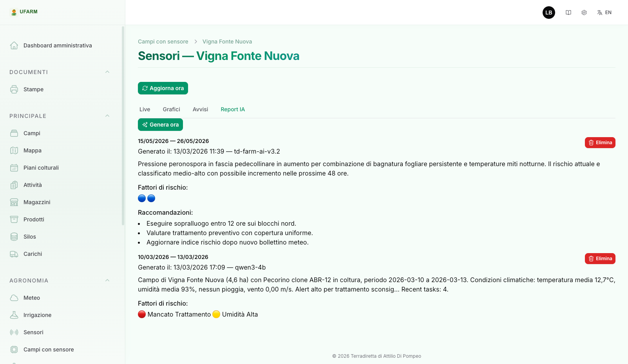
Task: Click the red Mancato Trattamento risk dot
Action: tap(142, 314)
